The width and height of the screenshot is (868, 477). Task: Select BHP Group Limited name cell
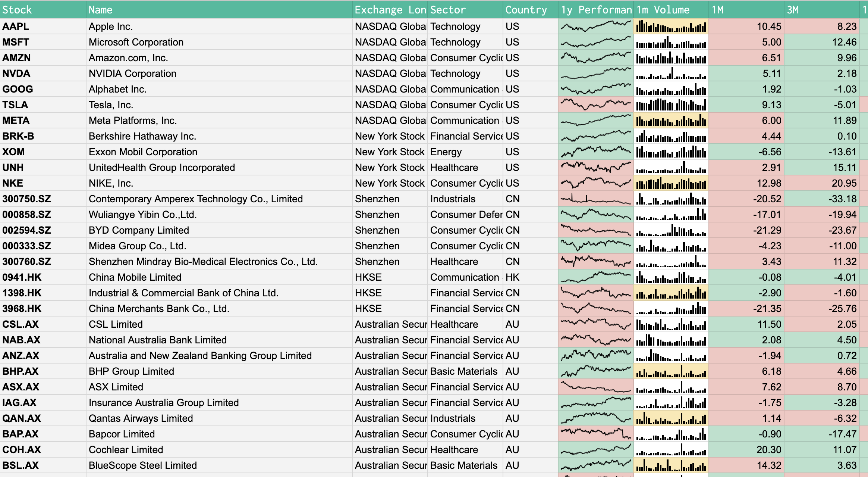(x=219, y=371)
